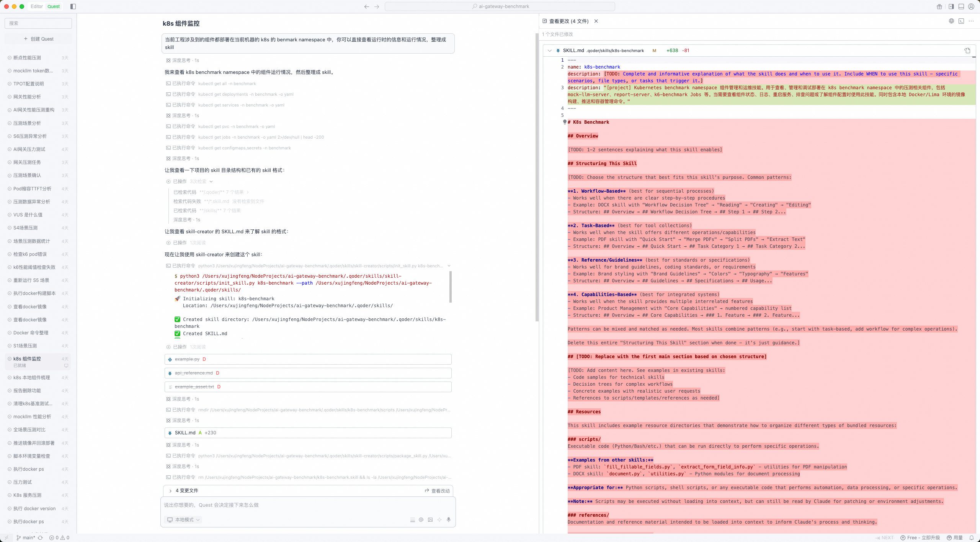Click the command output scrollbar

pos(450,287)
